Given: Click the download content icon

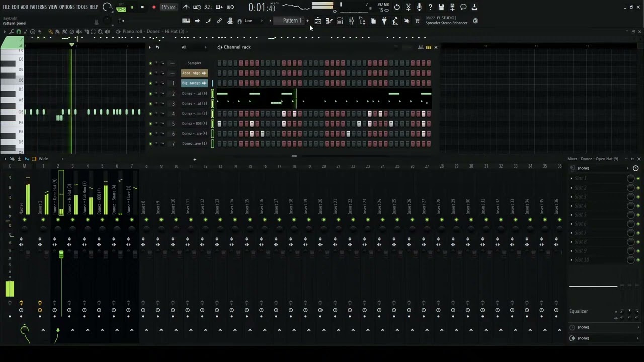Looking at the screenshot, I should [474, 7].
